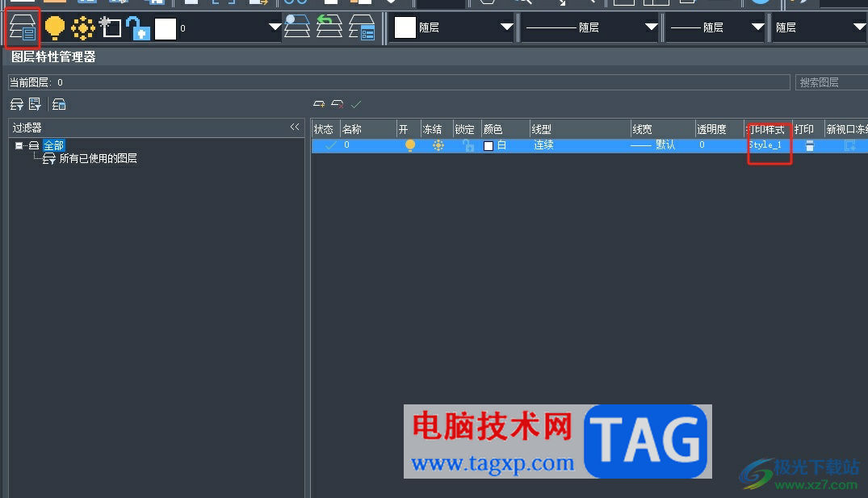The width and height of the screenshot is (868, 498).
Task: Toggle lock icon for layer 0 row
Action: [468, 145]
